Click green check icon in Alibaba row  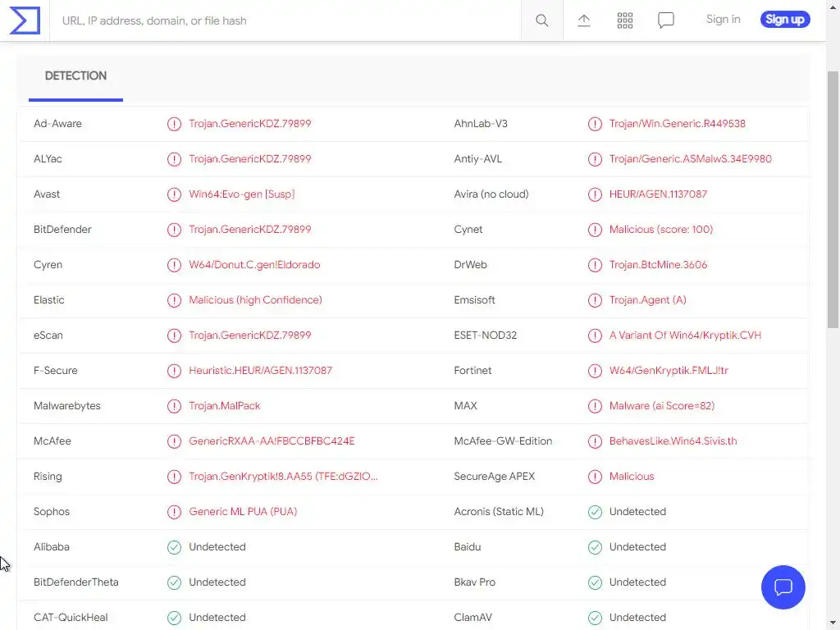point(174,547)
